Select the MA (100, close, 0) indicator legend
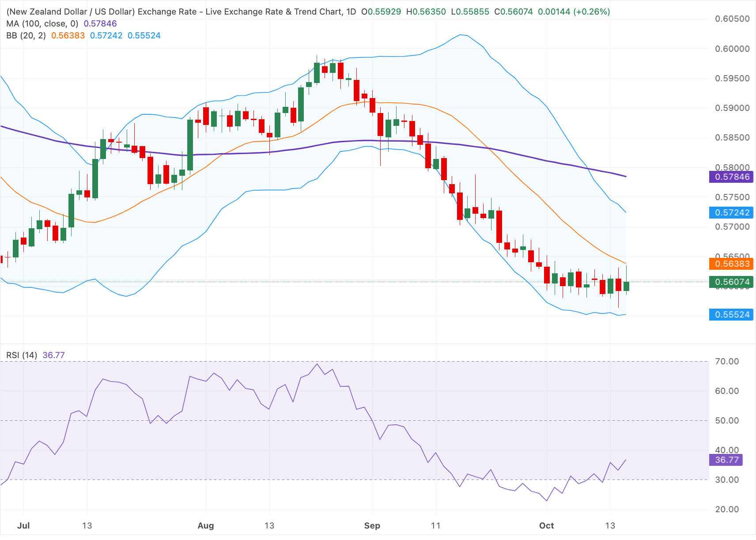This screenshot has width=756, height=540. [42, 24]
